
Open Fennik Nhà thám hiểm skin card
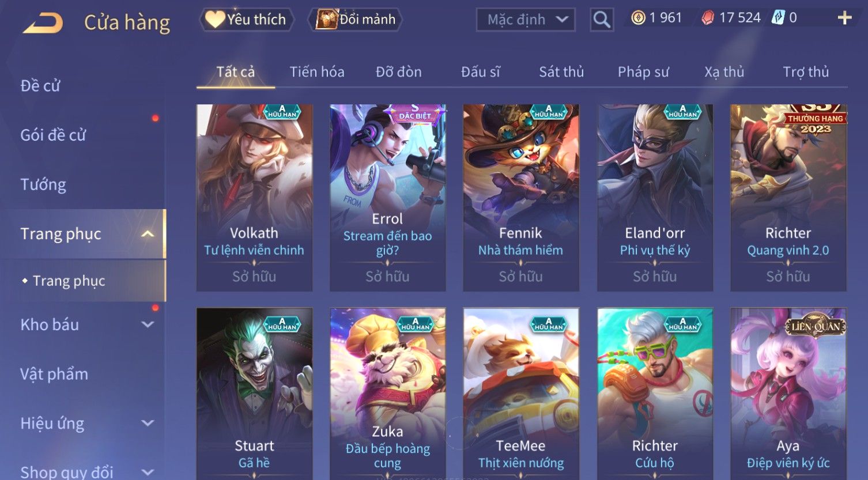coord(520,198)
